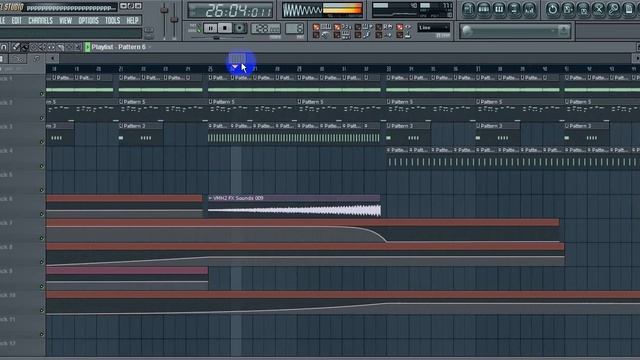The image size is (640, 360).
Task: Open the HELP menu
Action: tap(132, 20)
